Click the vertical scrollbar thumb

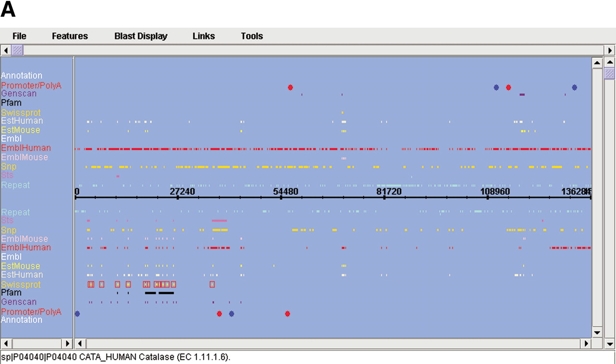pyautogui.click(x=610, y=73)
